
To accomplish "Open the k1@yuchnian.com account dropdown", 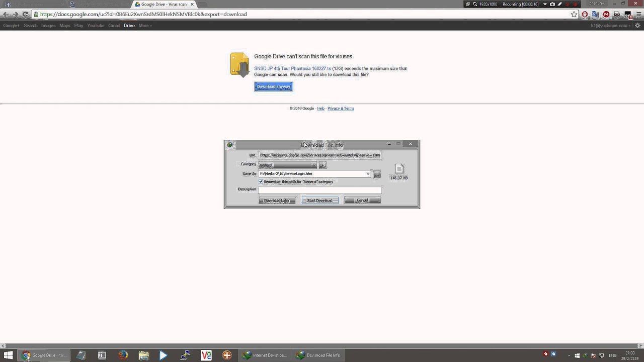I will [x=611, y=26].
